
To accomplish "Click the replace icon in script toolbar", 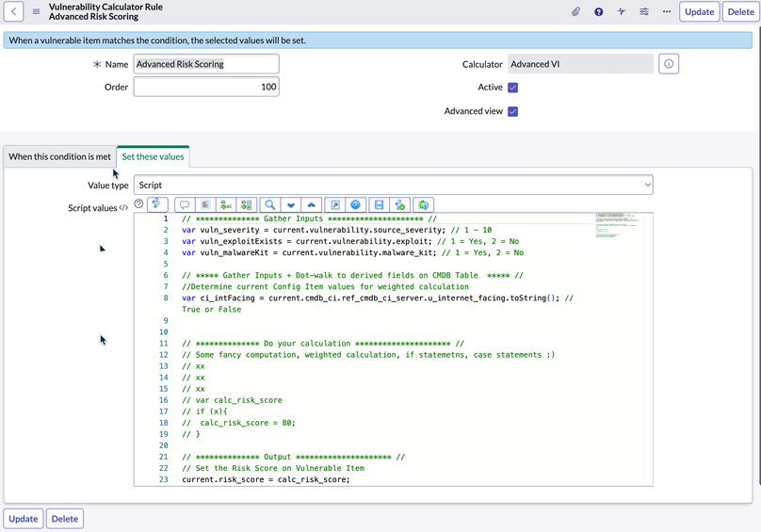I will click(x=226, y=205).
